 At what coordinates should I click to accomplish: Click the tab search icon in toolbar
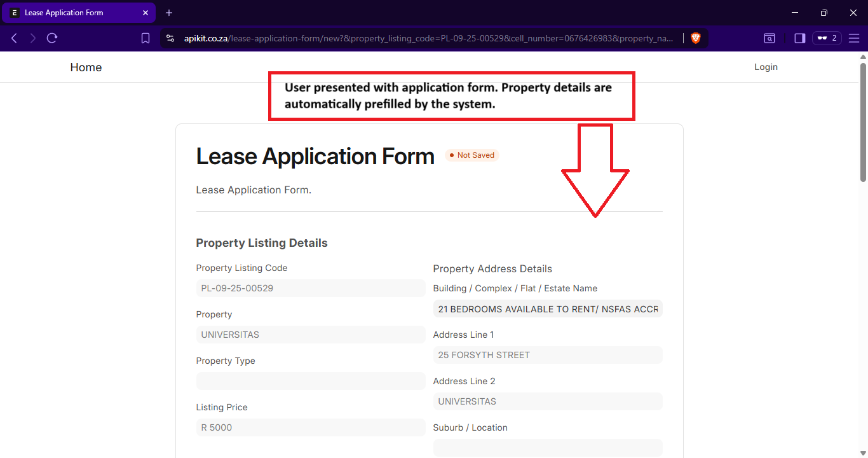(x=770, y=38)
